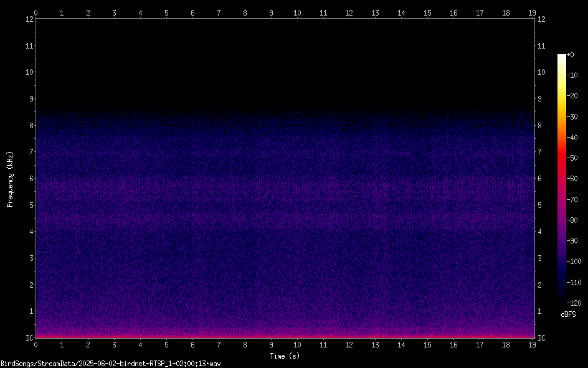Screen dimensions: 588x368
Task: Click the "-20" color scale label
Action: tap(572, 96)
